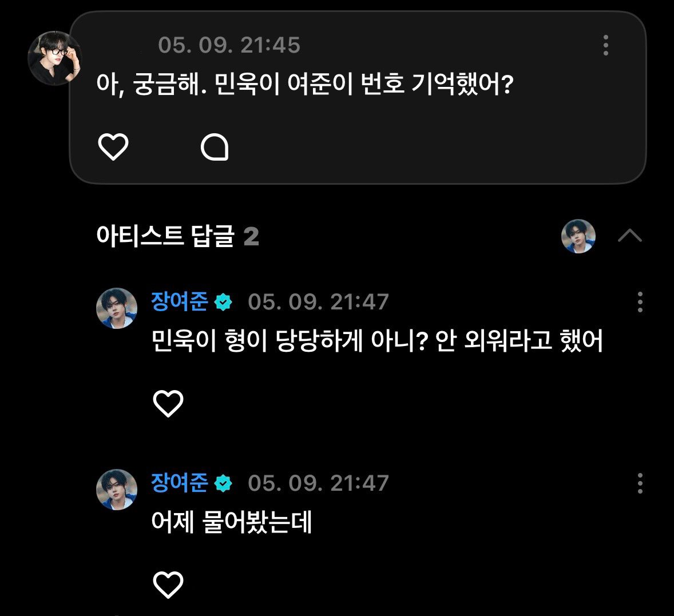Like the reply '민욱이 형이 당당하게'

[x=168, y=403]
